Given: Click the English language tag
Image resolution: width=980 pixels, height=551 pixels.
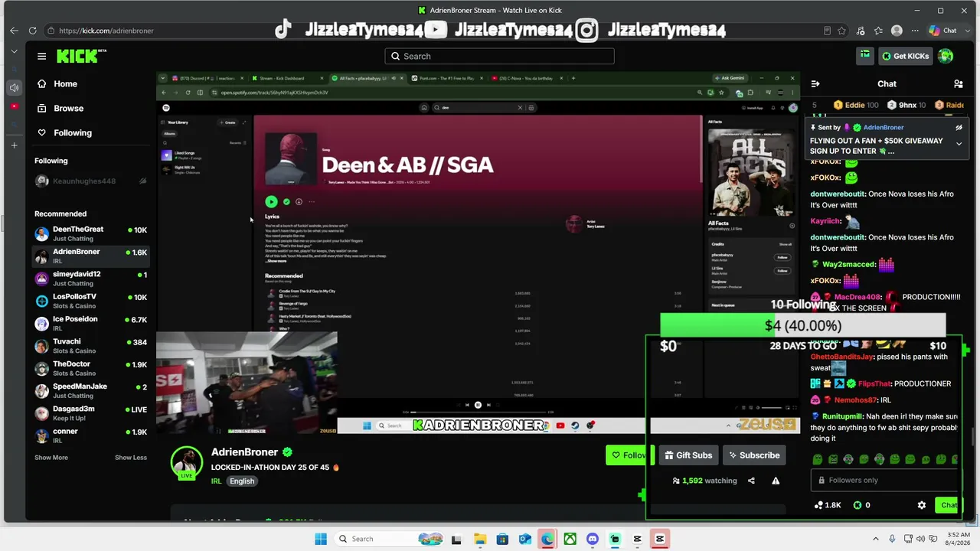Looking at the screenshot, I should (242, 481).
